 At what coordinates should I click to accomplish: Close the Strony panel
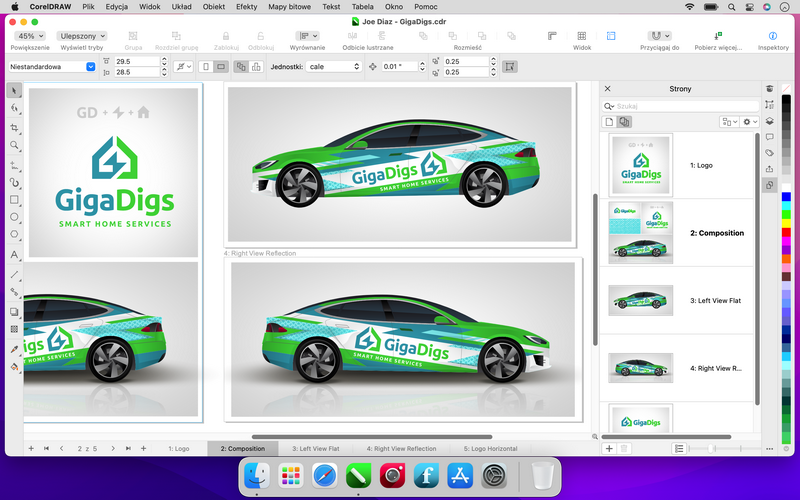pyautogui.click(x=608, y=89)
